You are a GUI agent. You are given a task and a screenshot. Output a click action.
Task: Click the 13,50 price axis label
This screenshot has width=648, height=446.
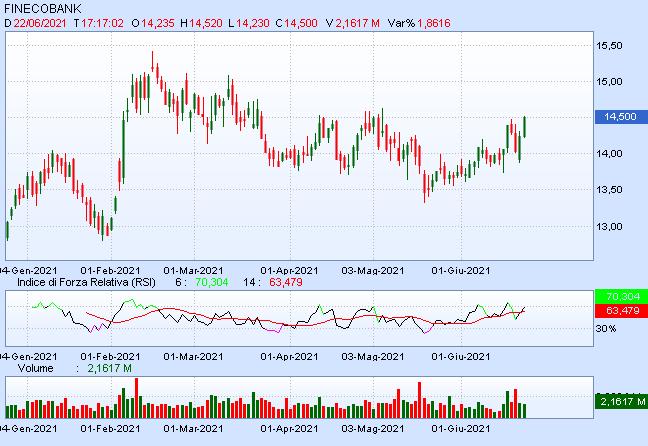(609, 190)
